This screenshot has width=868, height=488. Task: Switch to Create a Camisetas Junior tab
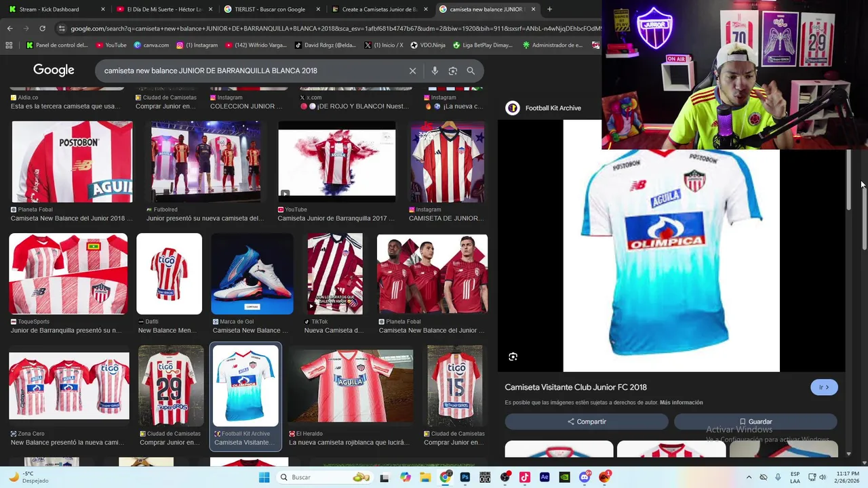pos(378,9)
